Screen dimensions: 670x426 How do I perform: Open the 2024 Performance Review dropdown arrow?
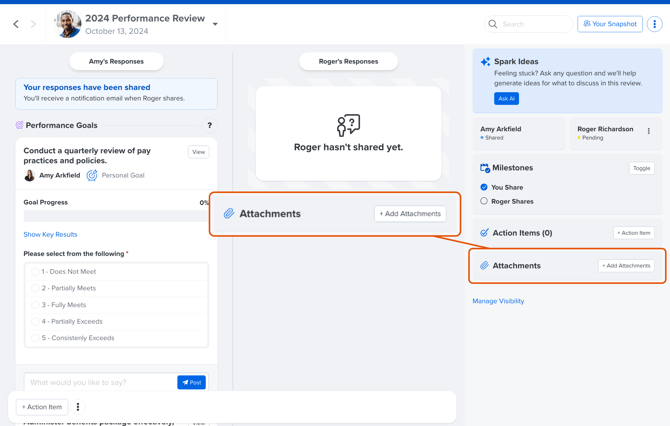point(215,25)
